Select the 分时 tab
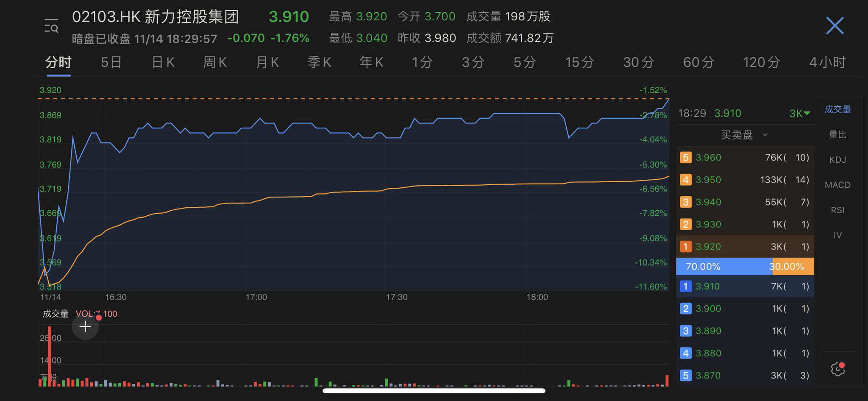The height and width of the screenshot is (401, 868). [x=58, y=63]
